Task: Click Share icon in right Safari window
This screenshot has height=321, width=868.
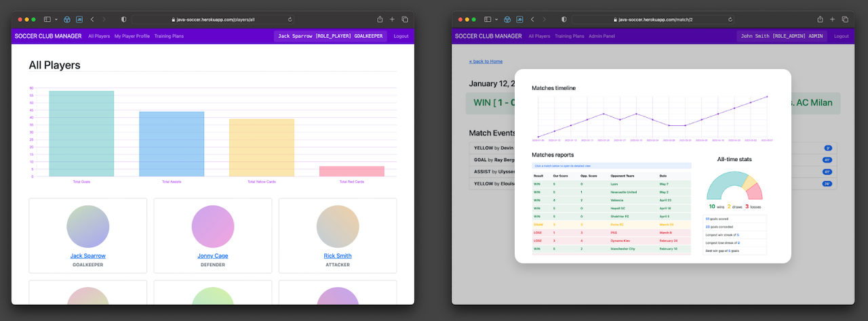Action: 820,20
